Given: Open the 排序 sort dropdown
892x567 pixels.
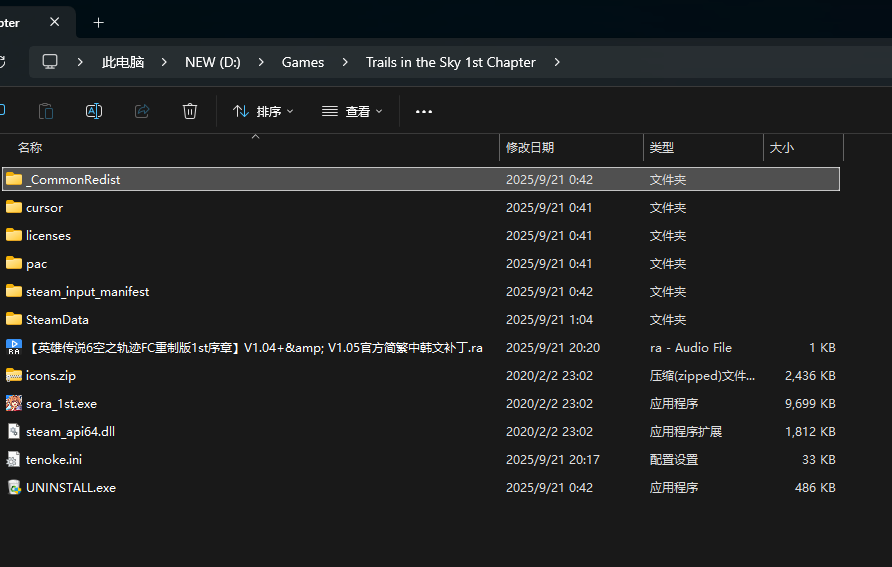Looking at the screenshot, I should tap(263, 111).
